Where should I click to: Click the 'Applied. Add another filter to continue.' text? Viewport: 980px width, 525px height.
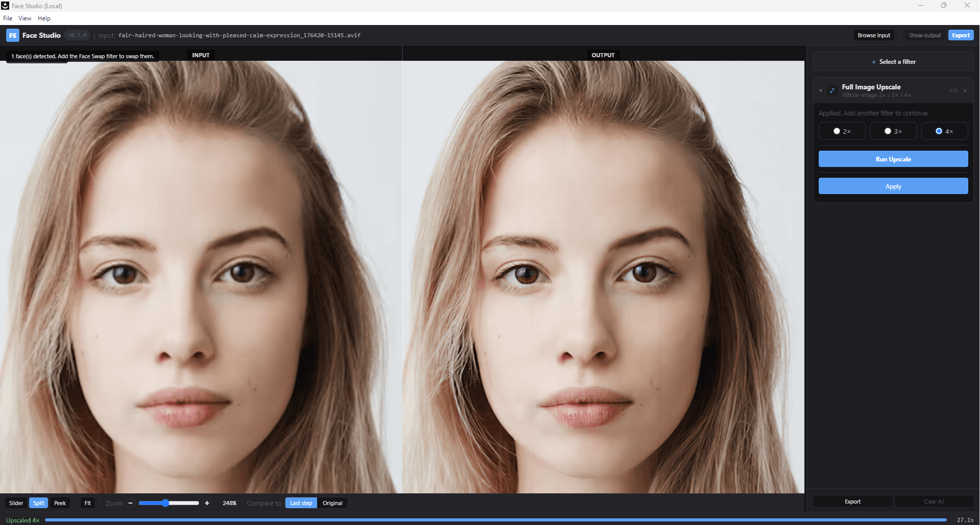pos(874,113)
